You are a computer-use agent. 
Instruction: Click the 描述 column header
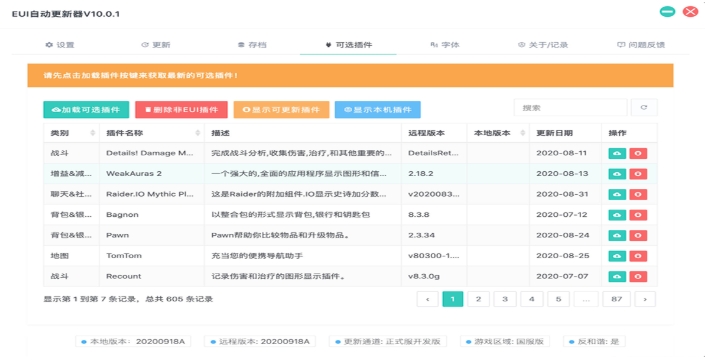point(303,133)
